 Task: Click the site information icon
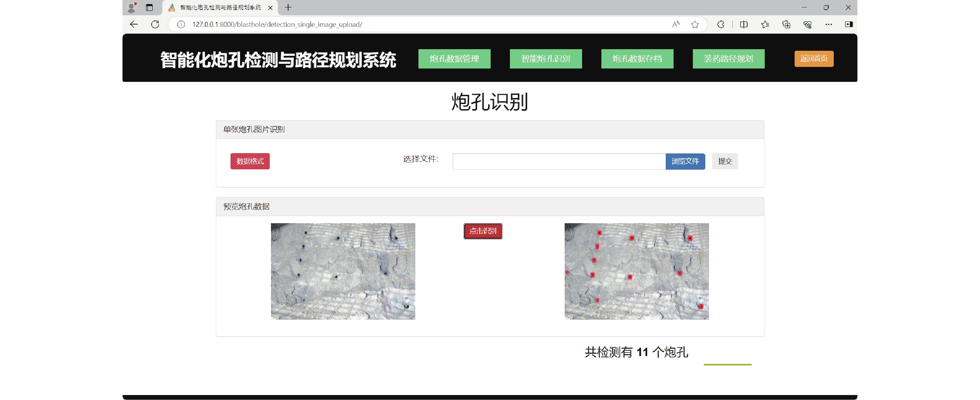point(181,24)
